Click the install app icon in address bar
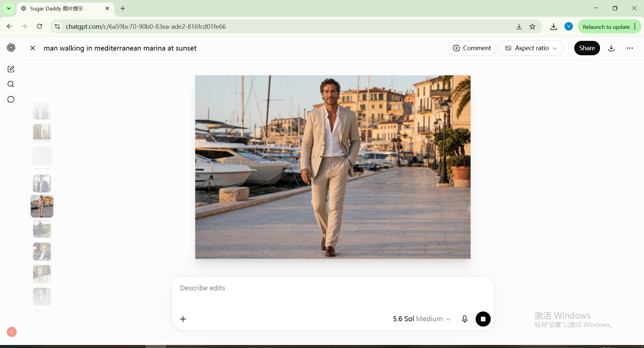Screen dimensions: 644x348 pyautogui.click(x=519, y=26)
